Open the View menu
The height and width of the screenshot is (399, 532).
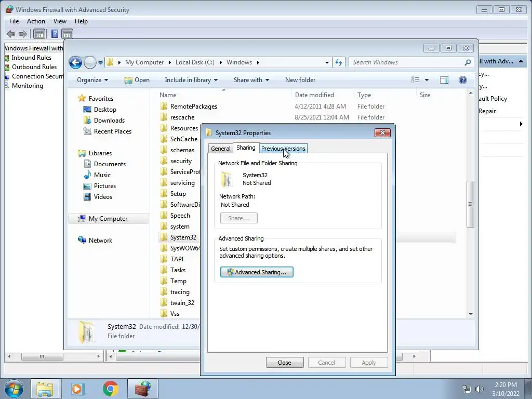point(60,21)
